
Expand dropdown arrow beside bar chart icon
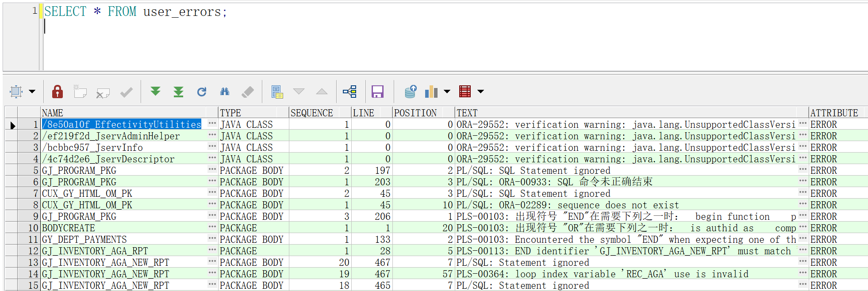coord(447,92)
